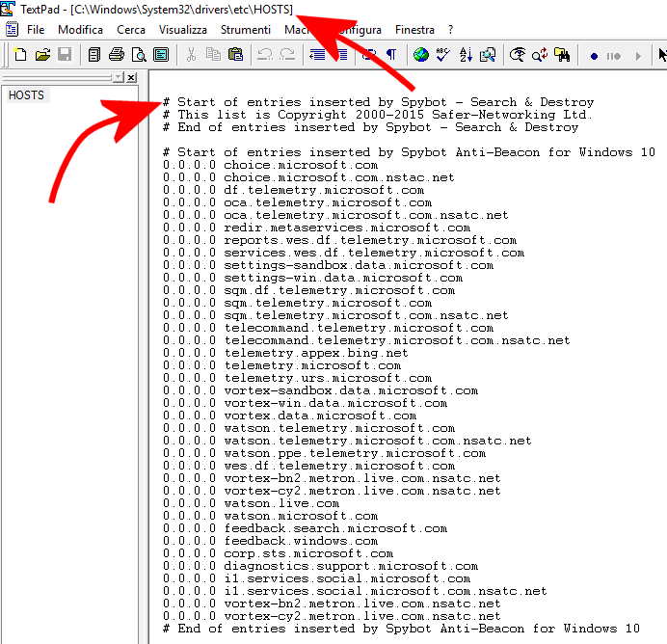Screen dimensions: 667x644
Task: Expand the document selector panel dropdown arrow
Action: click(119, 77)
